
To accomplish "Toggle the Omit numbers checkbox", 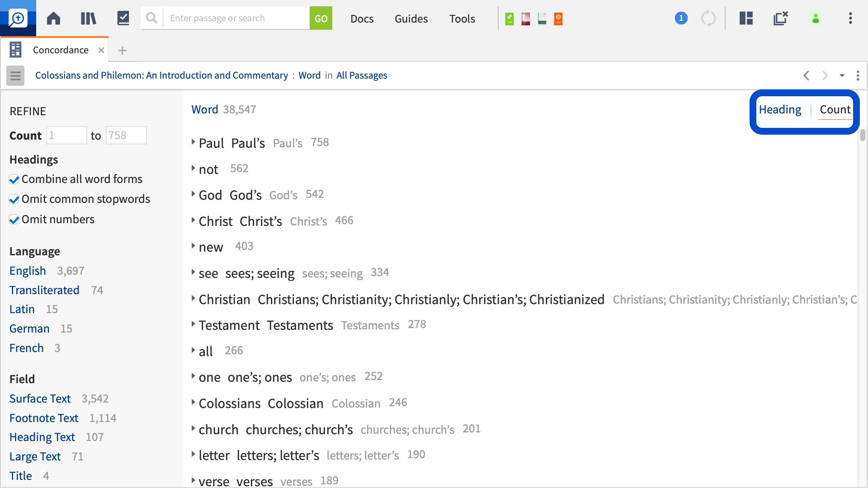I will 14,219.
